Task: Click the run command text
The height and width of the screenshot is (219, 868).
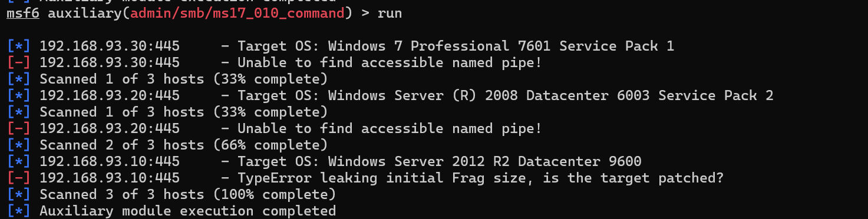Action: pos(390,13)
